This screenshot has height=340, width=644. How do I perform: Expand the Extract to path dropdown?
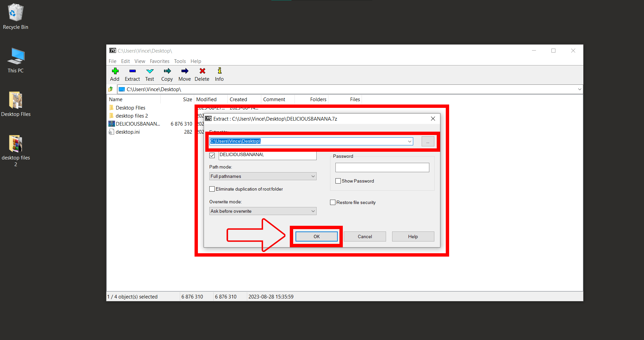pos(409,141)
